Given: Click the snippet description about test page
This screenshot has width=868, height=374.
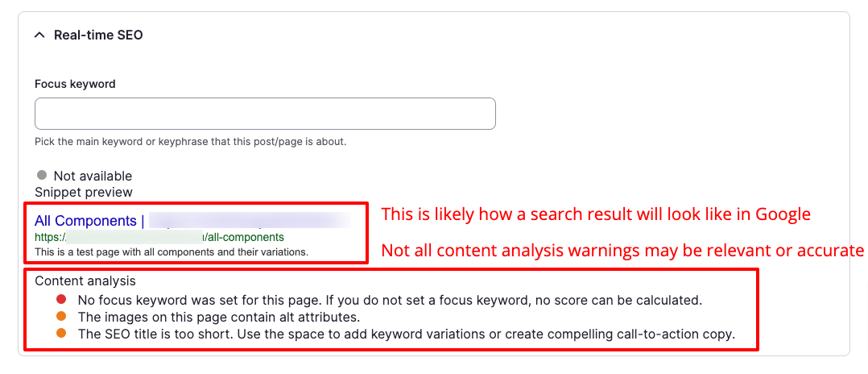Looking at the screenshot, I should (172, 251).
